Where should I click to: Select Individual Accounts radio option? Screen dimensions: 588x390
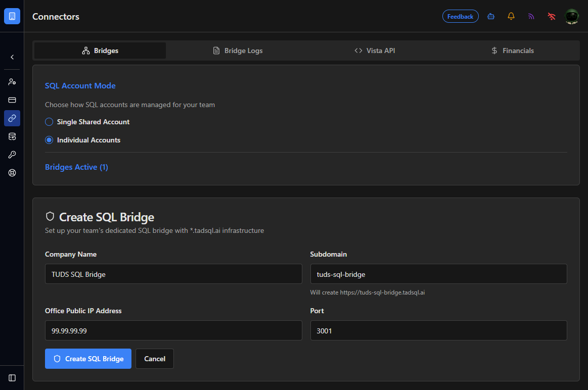click(x=49, y=140)
